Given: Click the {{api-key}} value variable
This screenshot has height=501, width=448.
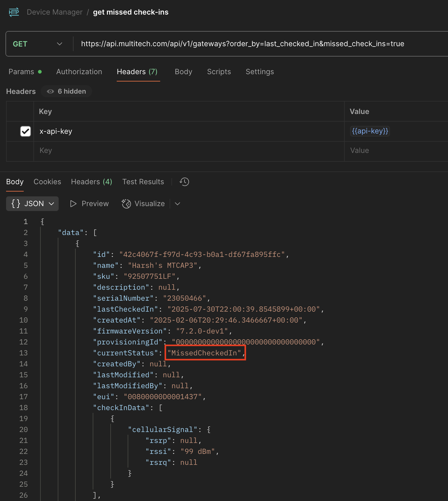Looking at the screenshot, I should (x=370, y=131).
